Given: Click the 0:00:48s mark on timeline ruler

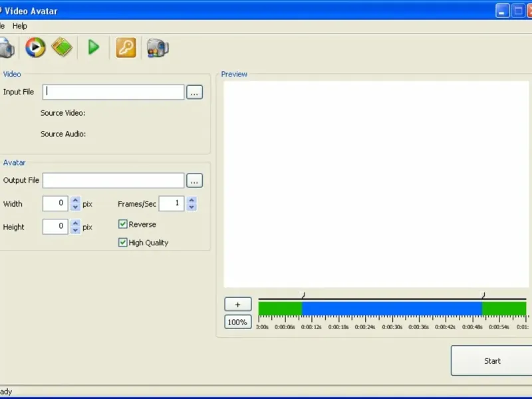Looking at the screenshot, I should click(x=472, y=327).
